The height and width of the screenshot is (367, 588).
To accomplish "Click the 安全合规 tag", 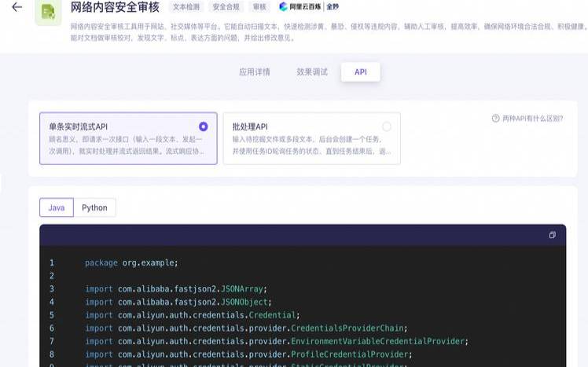I will click(226, 7).
